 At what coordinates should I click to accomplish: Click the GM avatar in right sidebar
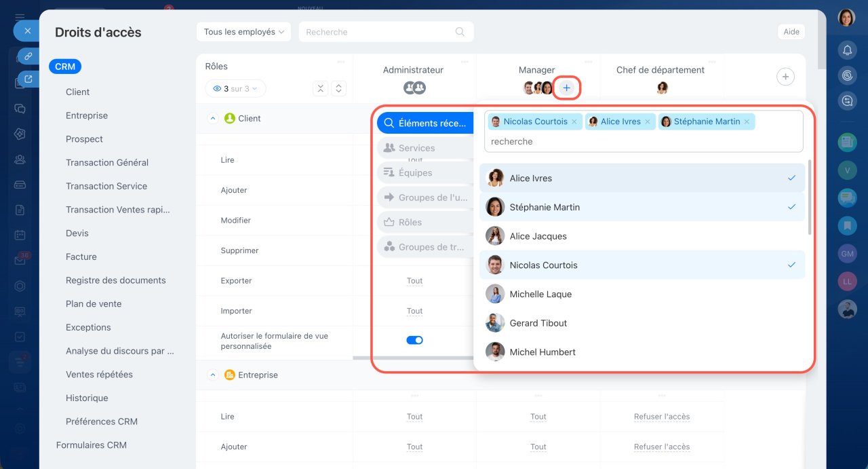coord(847,254)
